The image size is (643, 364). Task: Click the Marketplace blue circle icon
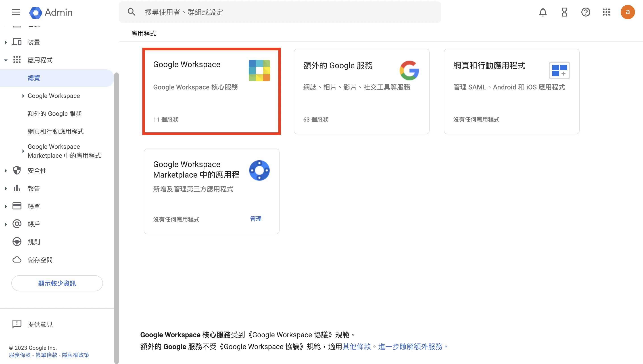coord(259,170)
